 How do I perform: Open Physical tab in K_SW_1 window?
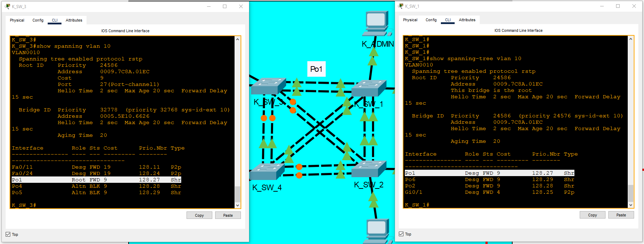click(x=410, y=20)
